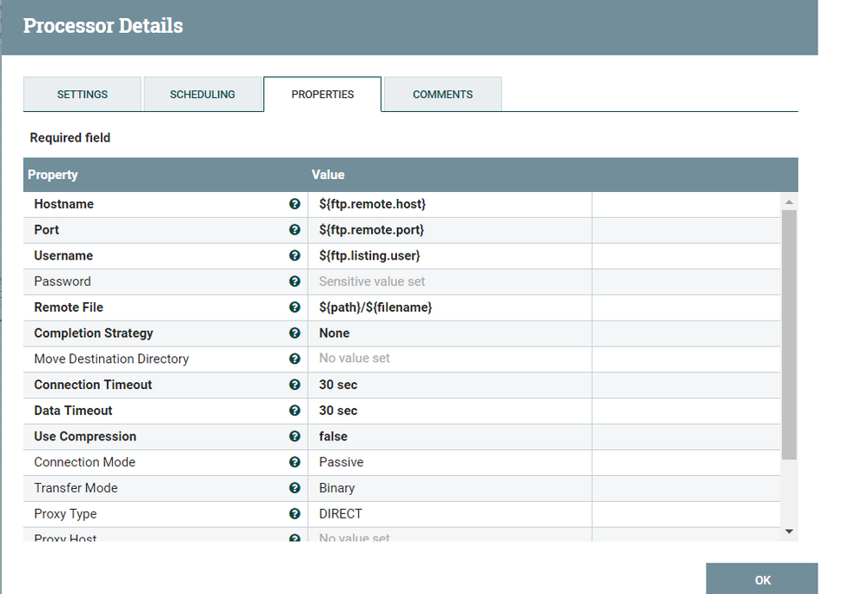Click the properties table scrollbar thumb
Image resolution: width=868 pixels, height=594 pixels.
click(789, 334)
